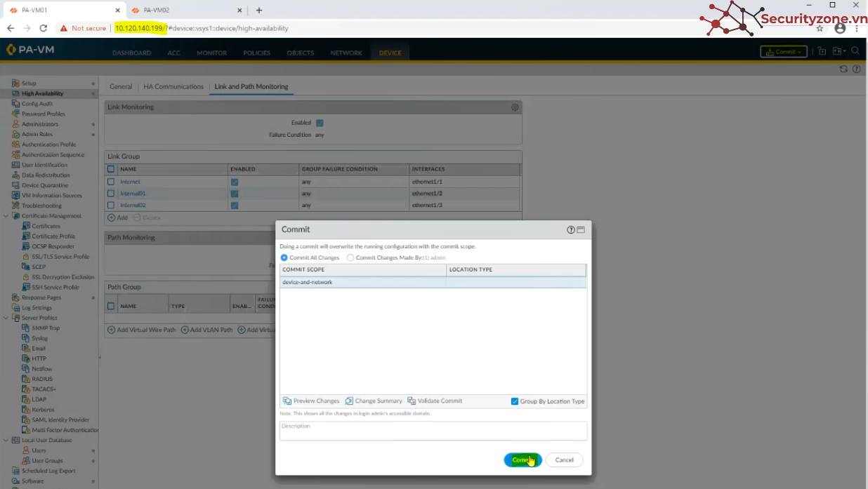Open help in the Commit dialog header

(x=571, y=229)
